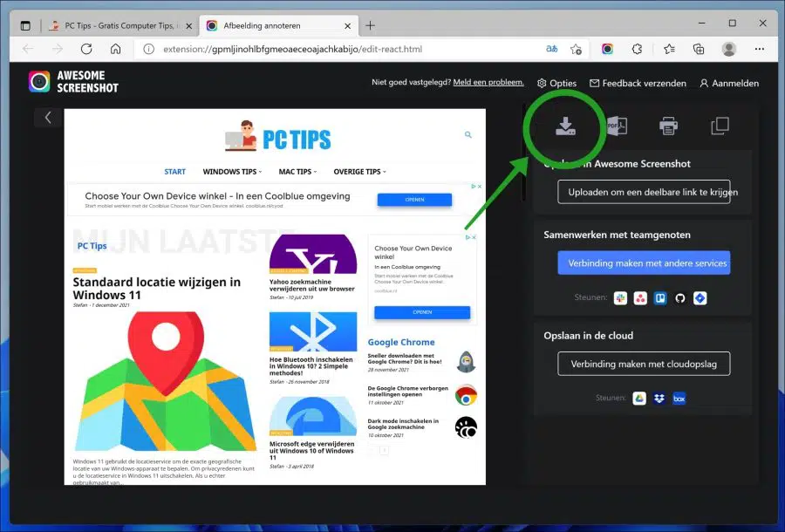This screenshot has height=532, width=785.
Task: Click Feedback verzenden
Action: point(638,83)
